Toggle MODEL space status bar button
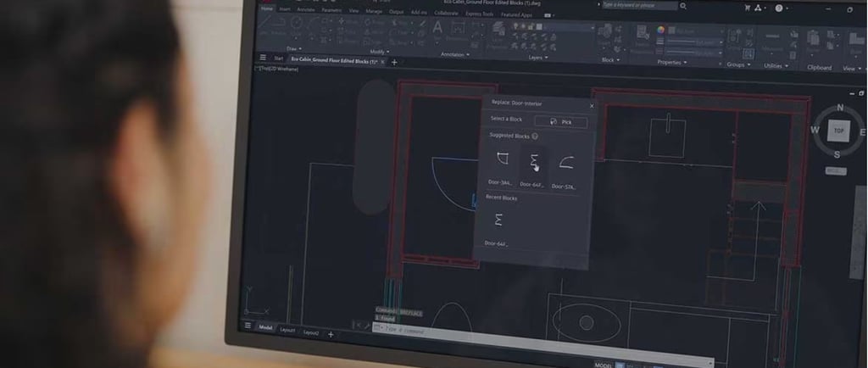Screen dimensions: 868x368 [x=604, y=365]
